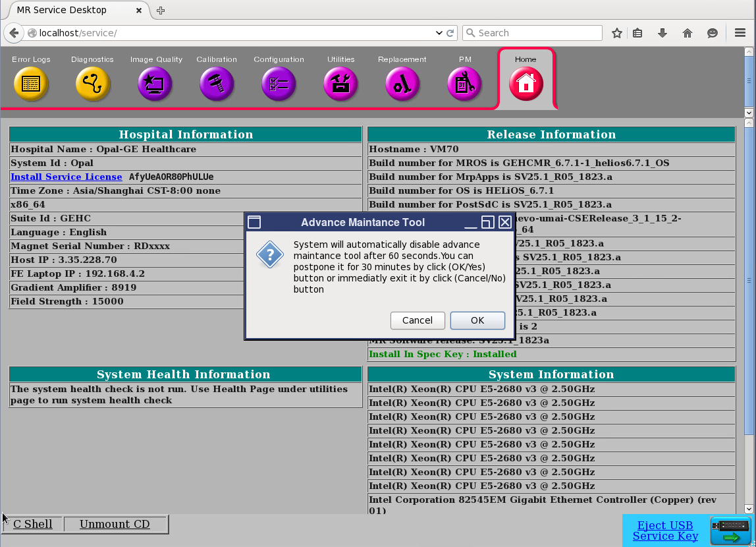
Task: Open the Utilities toolbox icon
Action: [340, 84]
